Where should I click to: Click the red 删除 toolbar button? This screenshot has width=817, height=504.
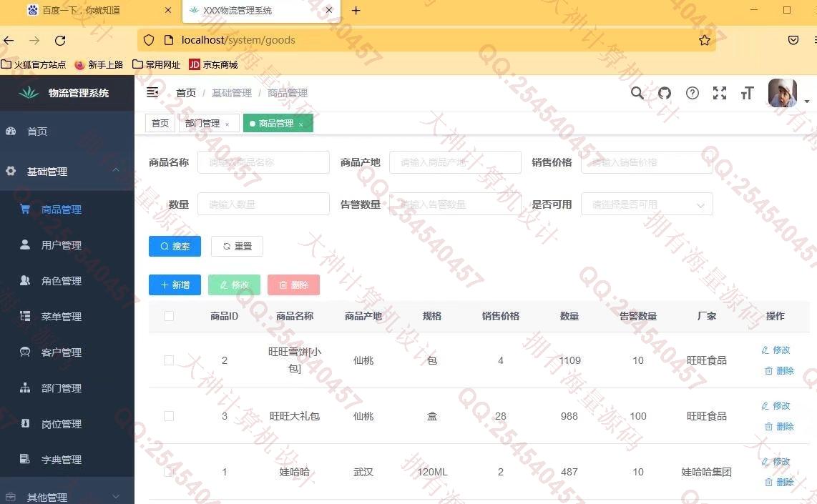coord(293,285)
